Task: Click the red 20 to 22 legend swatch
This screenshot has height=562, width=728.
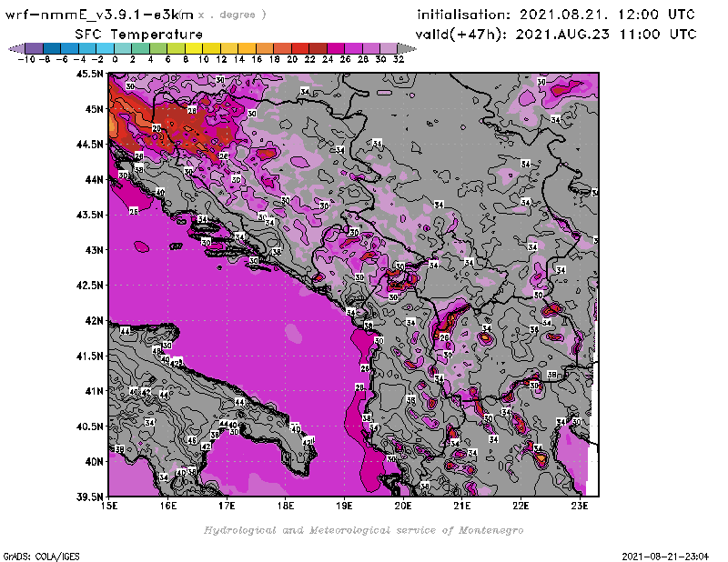Action: pyautogui.click(x=300, y=48)
